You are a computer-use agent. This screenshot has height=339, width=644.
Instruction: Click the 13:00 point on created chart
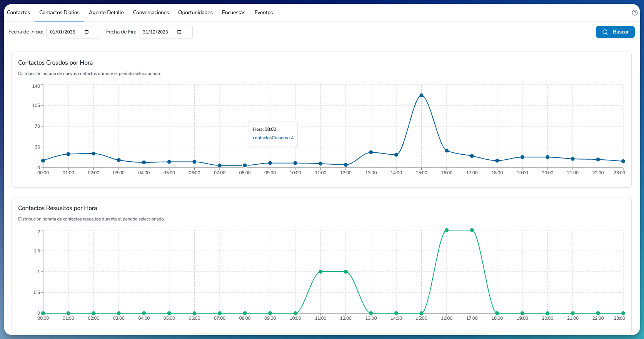coord(371,152)
